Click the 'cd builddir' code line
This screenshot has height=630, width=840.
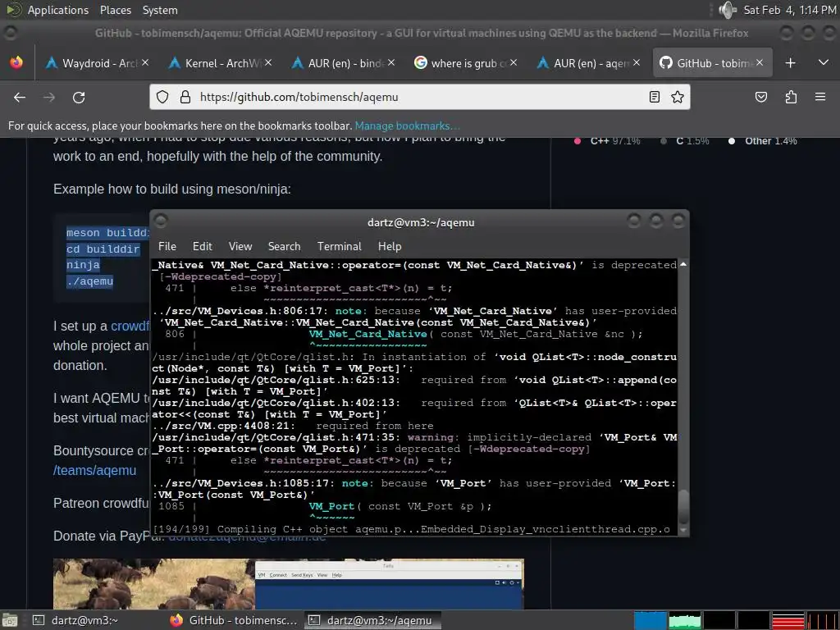point(103,249)
